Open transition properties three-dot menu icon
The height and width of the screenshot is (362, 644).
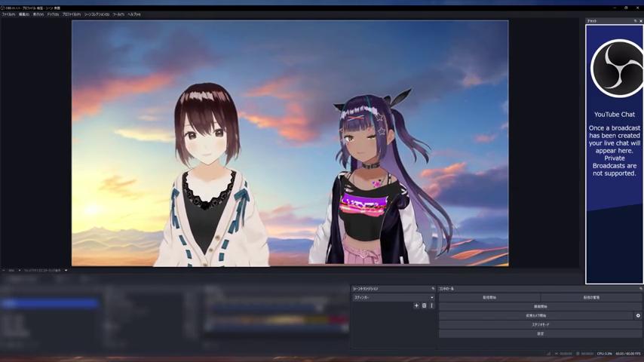431,305
